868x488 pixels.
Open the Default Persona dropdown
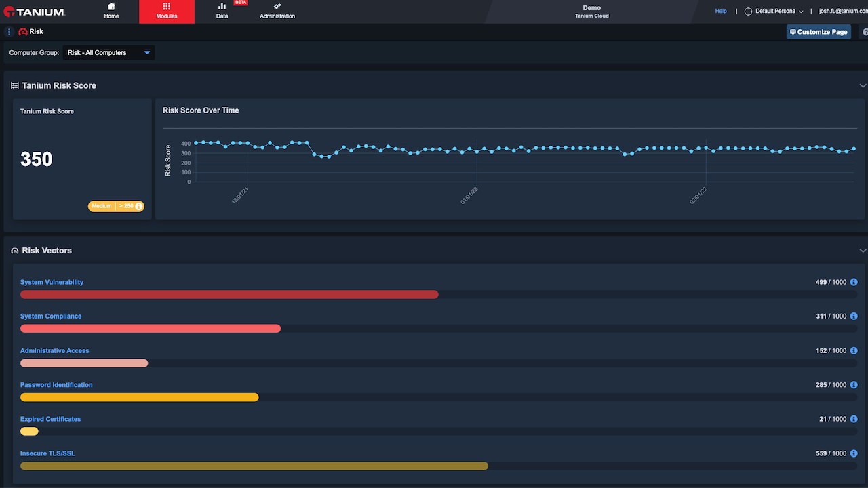click(774, 12)
